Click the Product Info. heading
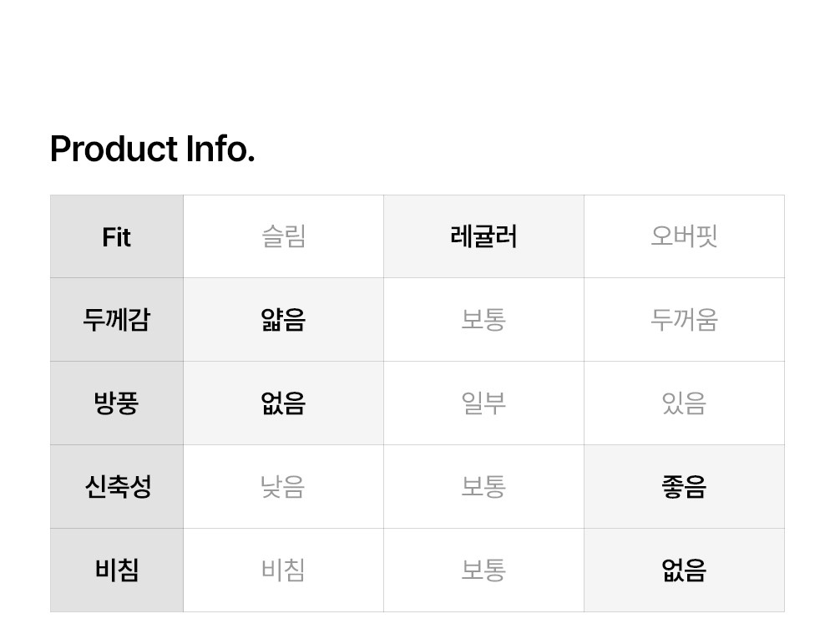The image size is (835, 644). (x=152, y=150)
